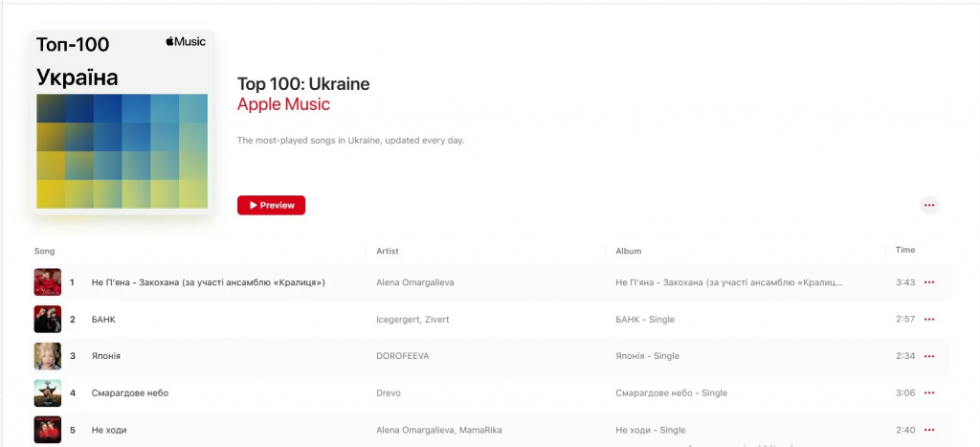
Task: Open artist Alena Omargalieva on first track
Action: pyautogui.click(x=415, y=282)
